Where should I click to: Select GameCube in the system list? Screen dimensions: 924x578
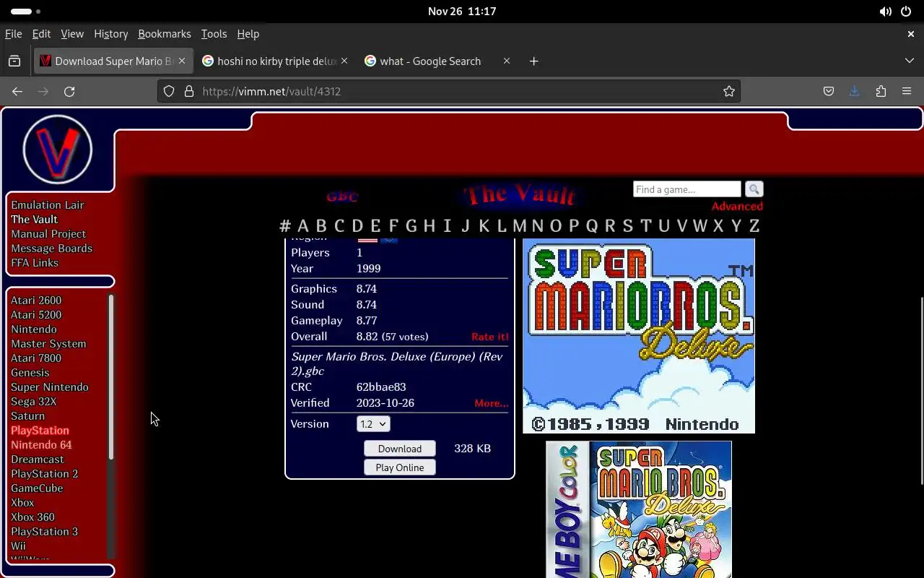point(37,488)
